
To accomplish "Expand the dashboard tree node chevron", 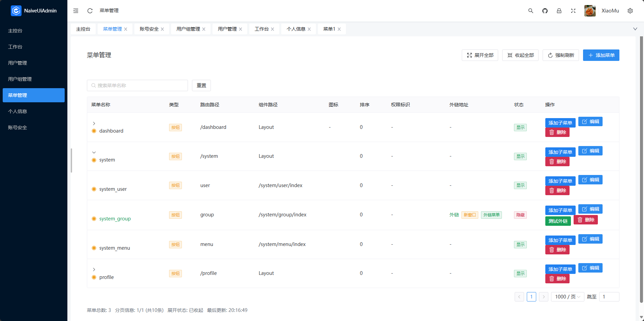I will click(x=94, y=123).
